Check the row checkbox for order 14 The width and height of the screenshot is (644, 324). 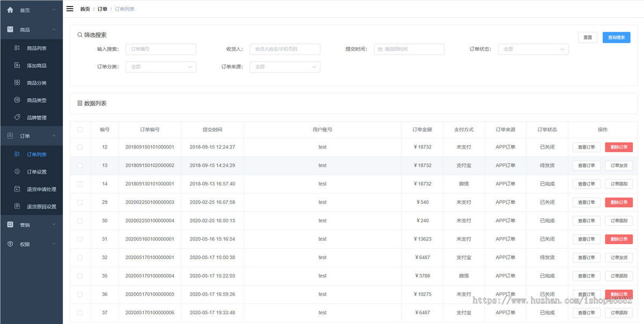[x=80, y=183]
